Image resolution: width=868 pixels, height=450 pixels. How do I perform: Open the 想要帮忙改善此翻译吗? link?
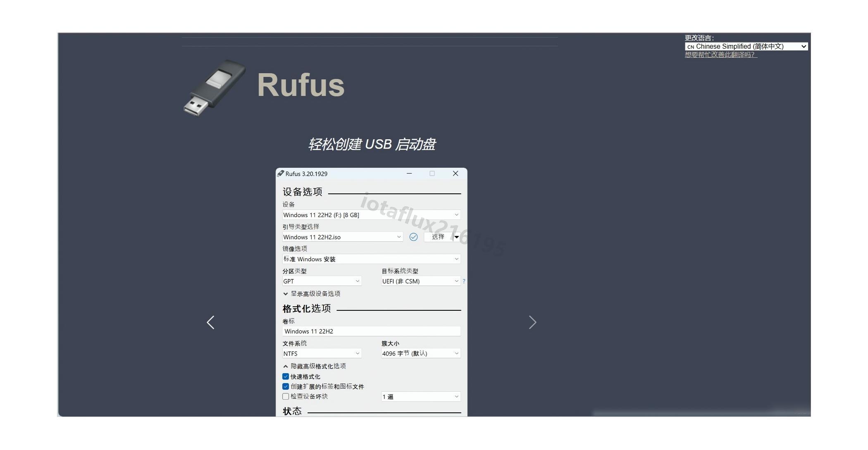coord(721,55)
